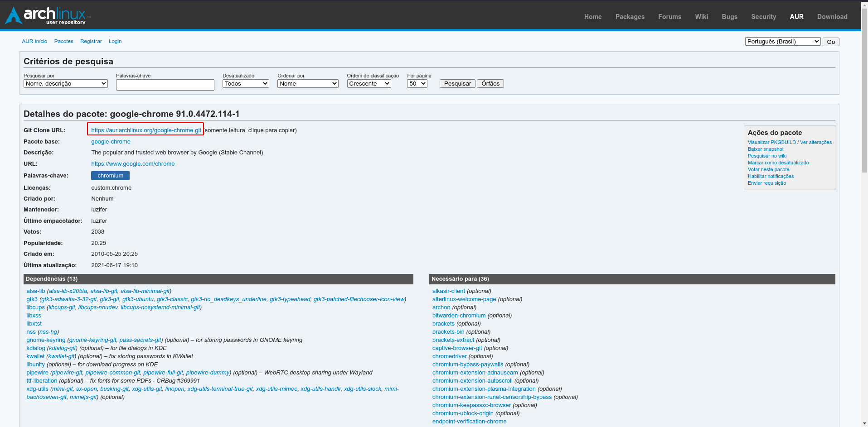Image resolution: width=868 pixels, height=427 pixels.
Task: Select the 'Por página' results dropdown
Action: (417, 84)
